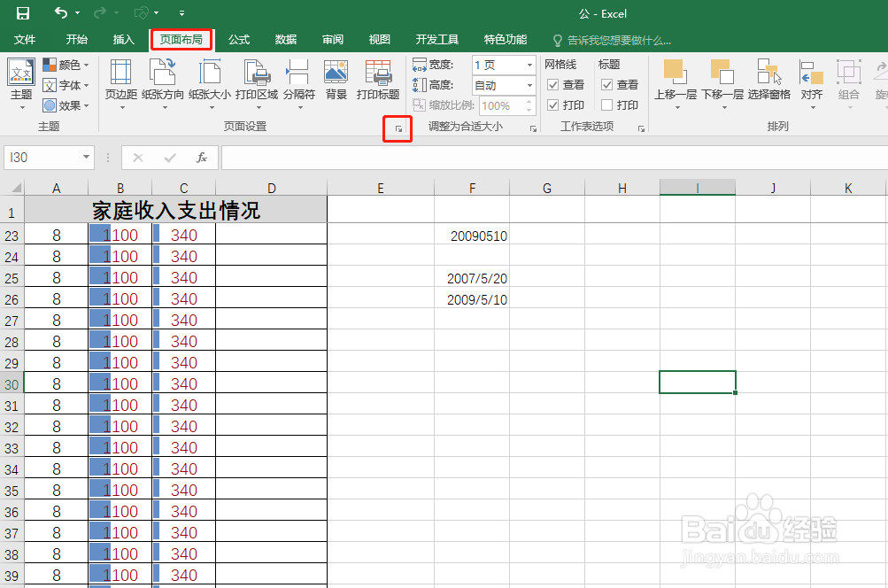The height and width of the screenshot is (588, 888).
Task: Open the 工作表选项 dialog launcher
Action: 641,129
